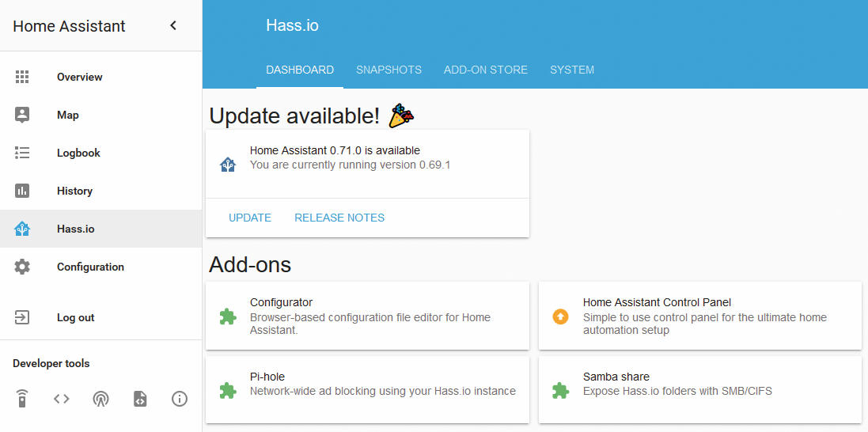Click the party popper emoji
The width and height of the screenshot is (868, 432).
(401, 116)
